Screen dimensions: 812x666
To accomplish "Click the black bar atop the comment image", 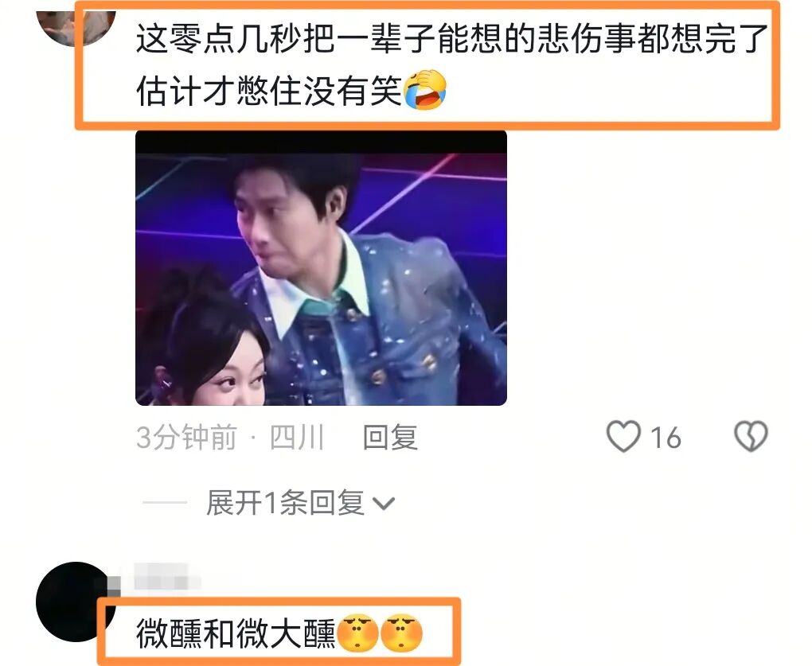I will (x=321, y=142).
